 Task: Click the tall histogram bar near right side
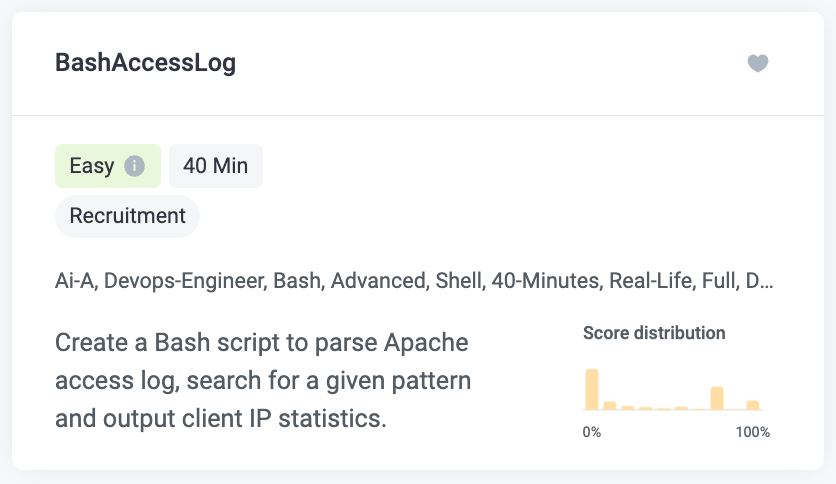pyautogui.click(x=717, y=398)
